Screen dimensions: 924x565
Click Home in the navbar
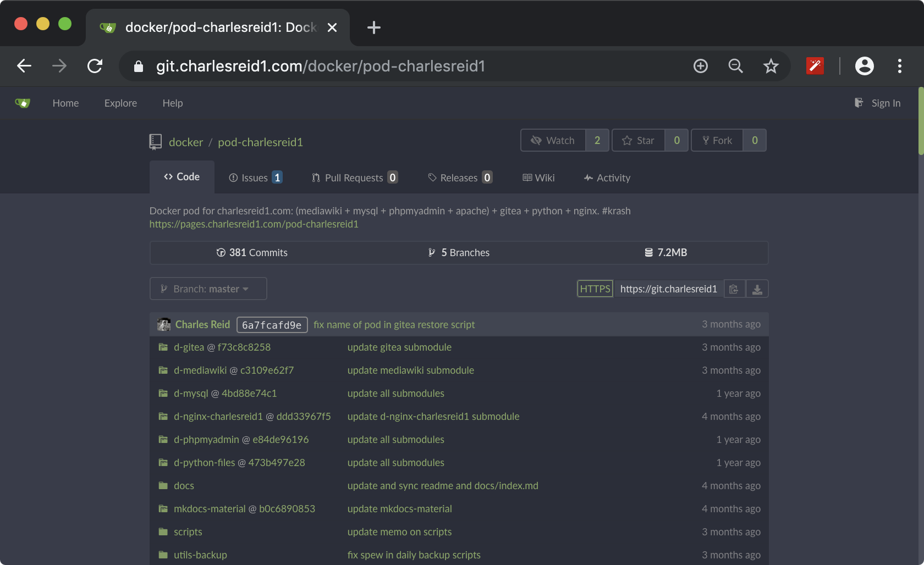click(66, 103)
